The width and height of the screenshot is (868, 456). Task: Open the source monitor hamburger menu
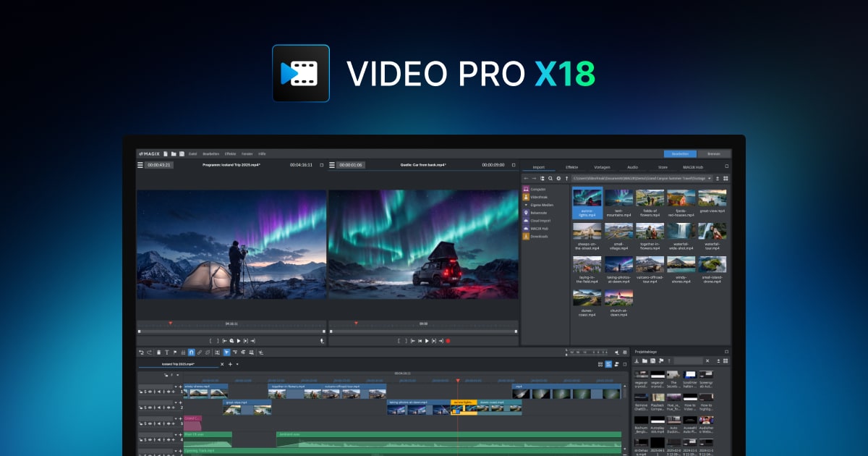332,165
